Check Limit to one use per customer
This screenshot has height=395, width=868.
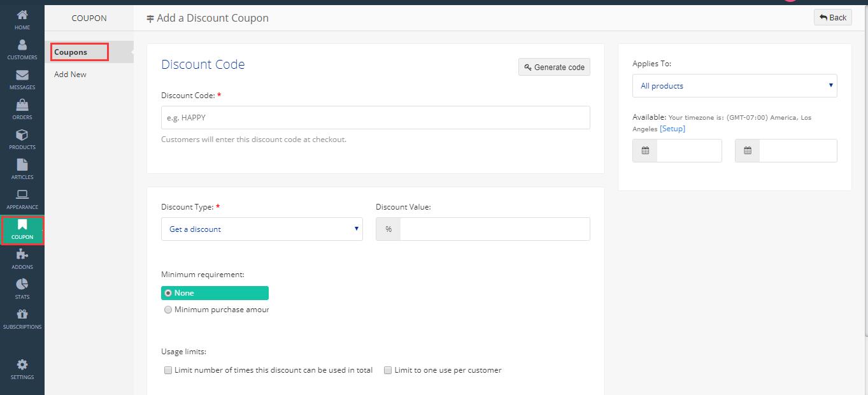(388, 370)
